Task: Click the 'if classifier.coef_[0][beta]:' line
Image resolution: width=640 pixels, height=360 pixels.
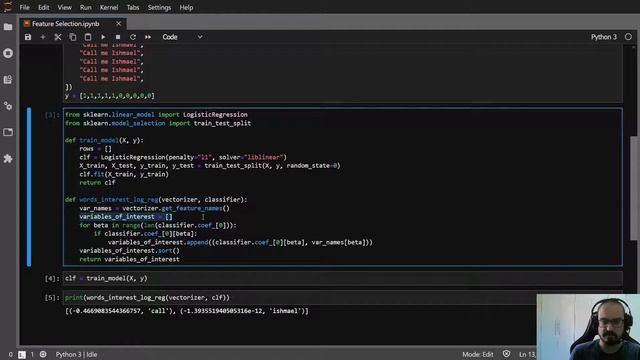Action: tap(145, 233)
